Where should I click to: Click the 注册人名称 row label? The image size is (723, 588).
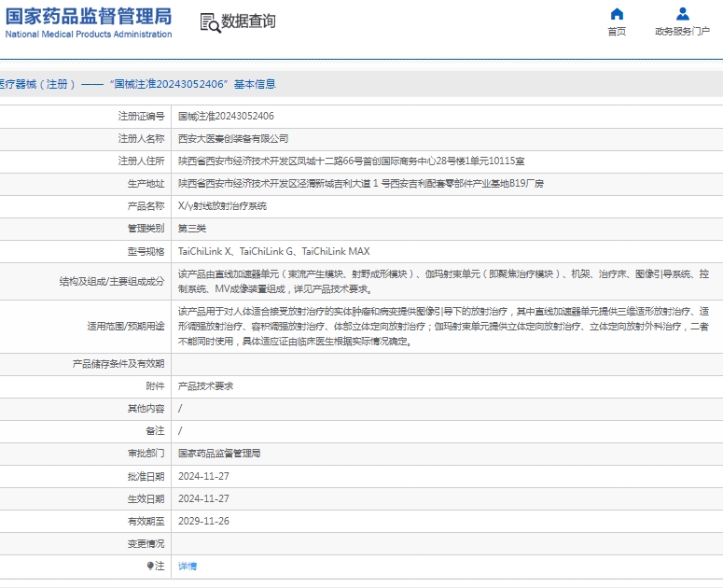(141, 139)
